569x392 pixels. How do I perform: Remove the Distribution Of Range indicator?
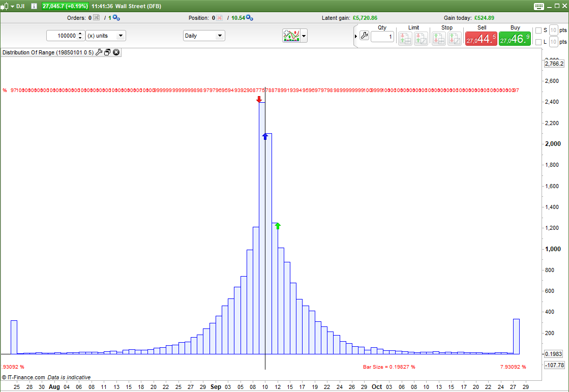point(116,52)
